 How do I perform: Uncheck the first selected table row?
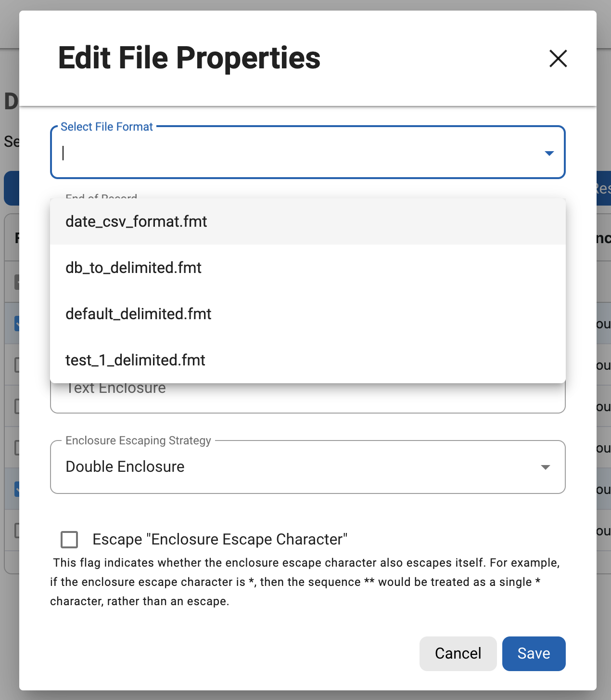(18, 323)
